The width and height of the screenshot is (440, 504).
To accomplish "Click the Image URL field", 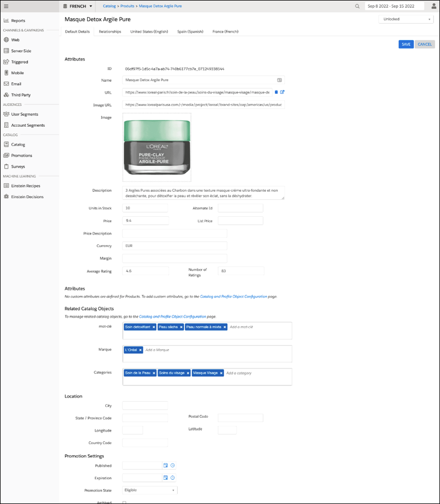I will click(x=204, y=105).
